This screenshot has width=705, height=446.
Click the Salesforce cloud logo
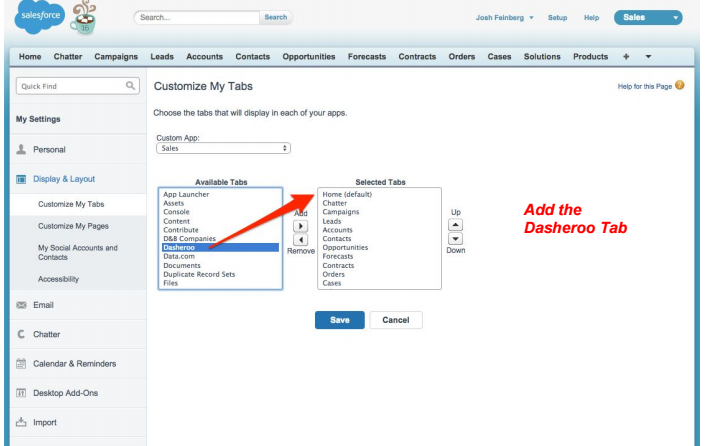[x=40, y=17]
